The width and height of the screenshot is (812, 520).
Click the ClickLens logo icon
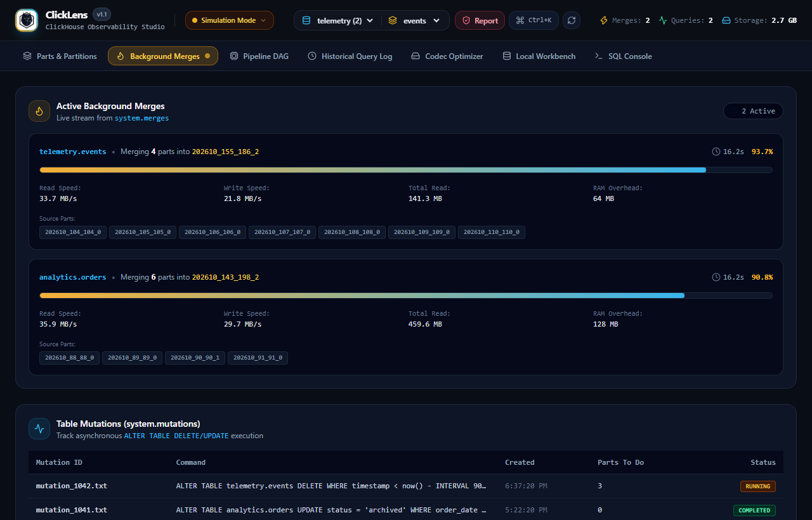[x=27, y=20]
